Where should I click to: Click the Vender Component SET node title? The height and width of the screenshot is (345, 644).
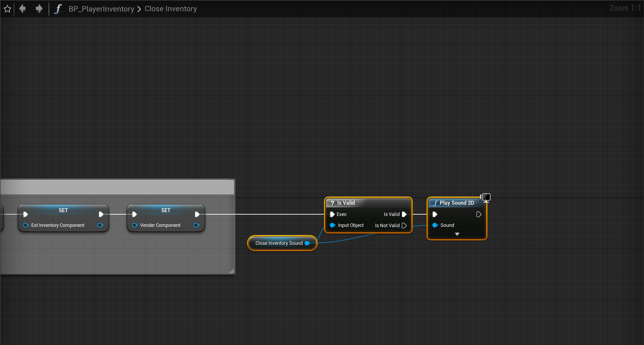coord(166,210)
